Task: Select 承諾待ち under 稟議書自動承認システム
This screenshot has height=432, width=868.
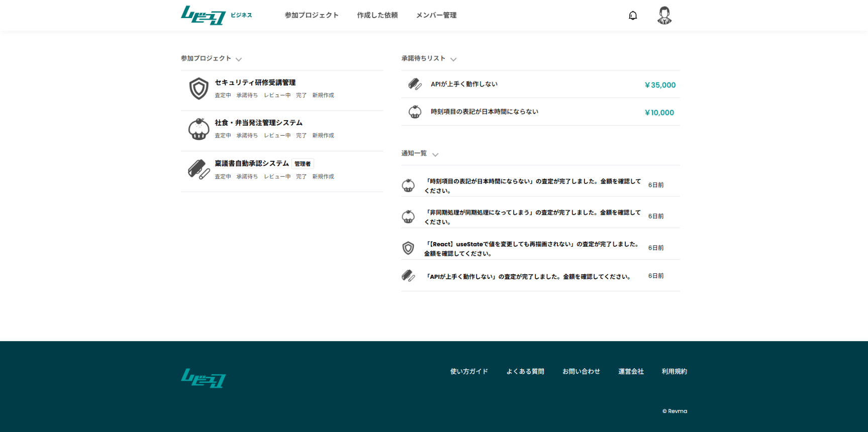Action: pos(247,177)
